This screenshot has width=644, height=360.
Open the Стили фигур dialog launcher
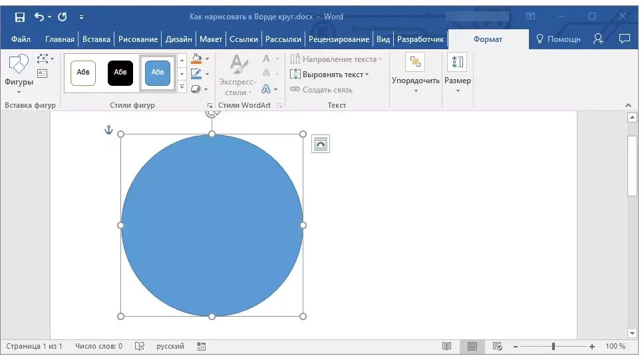pos(210,106)
